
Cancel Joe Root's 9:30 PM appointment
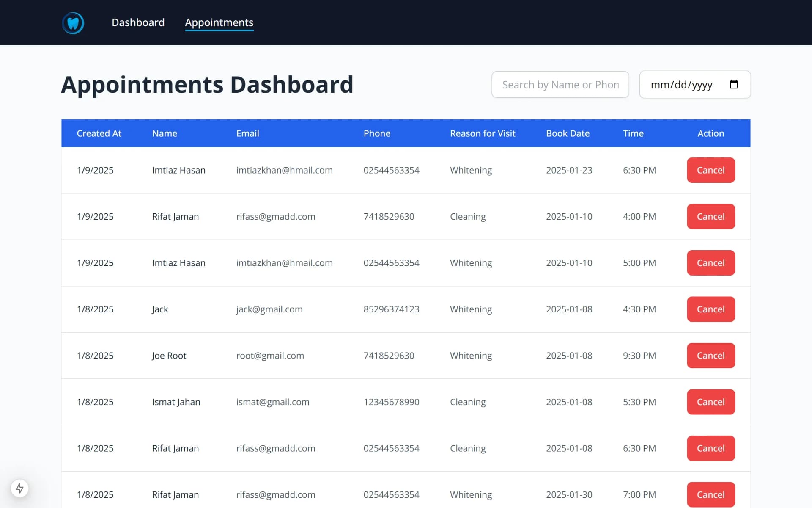point(710,356)
